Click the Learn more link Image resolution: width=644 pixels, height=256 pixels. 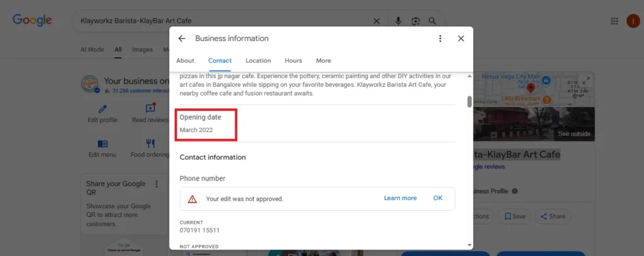pos(400,198)
